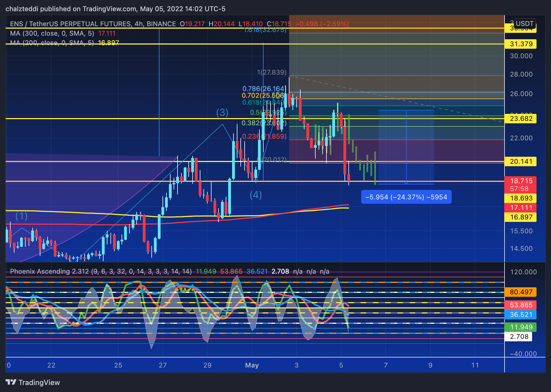Click the Elliott wave (3) label
Screen dimensions: 551x392
[222, 112]
